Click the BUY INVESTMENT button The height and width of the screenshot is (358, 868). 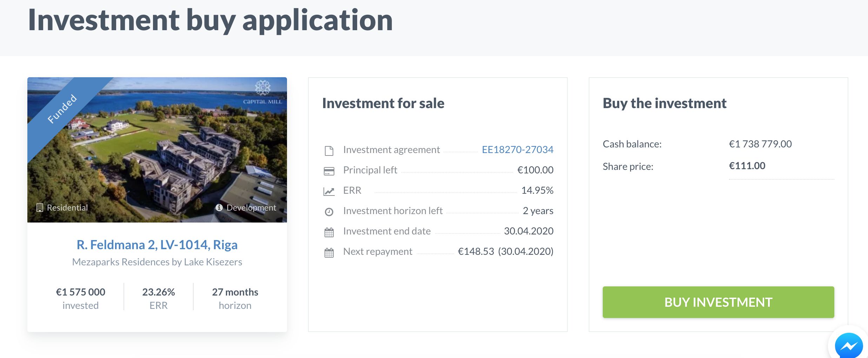[718, 302]
